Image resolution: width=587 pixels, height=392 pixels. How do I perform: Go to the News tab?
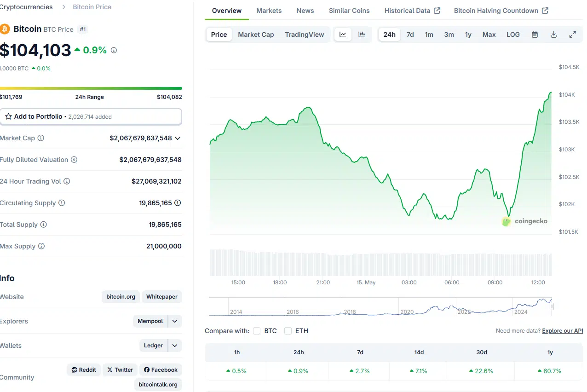click(x=305, y=11)
